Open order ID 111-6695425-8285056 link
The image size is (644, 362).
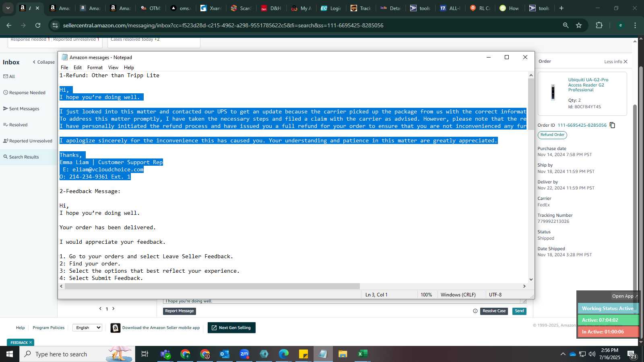click(582, 125)
